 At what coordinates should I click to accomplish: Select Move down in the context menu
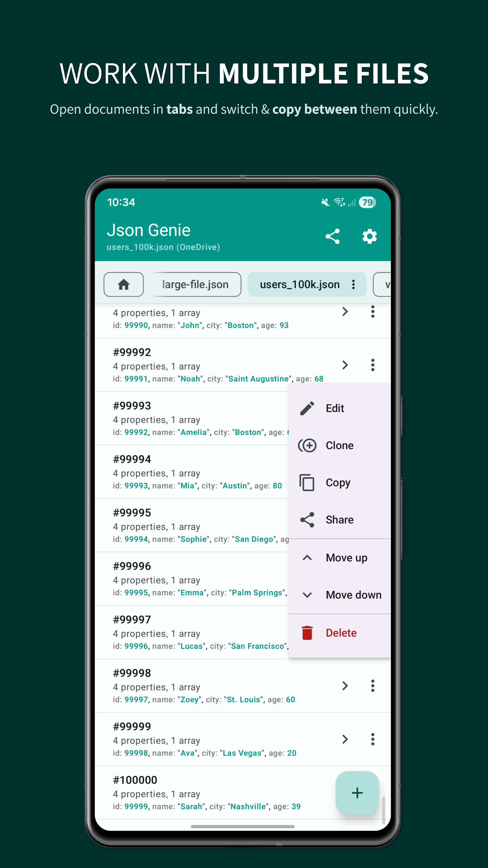point(339,595)
